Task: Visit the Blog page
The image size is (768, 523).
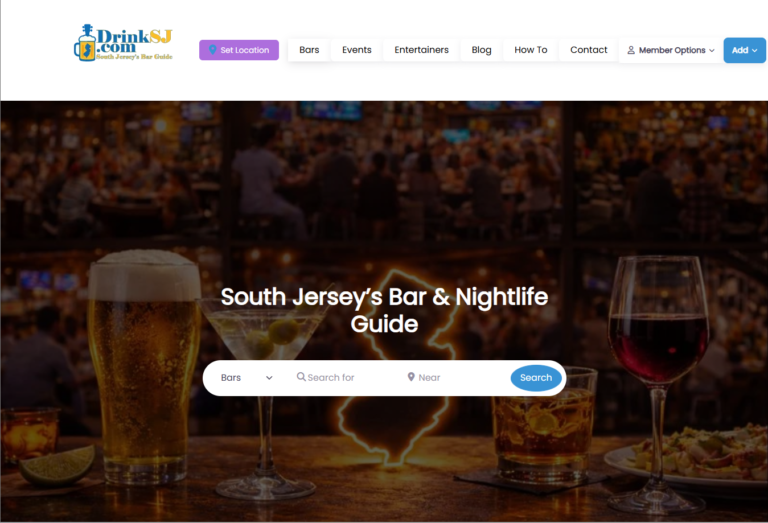Action: [x=481, y=49]
